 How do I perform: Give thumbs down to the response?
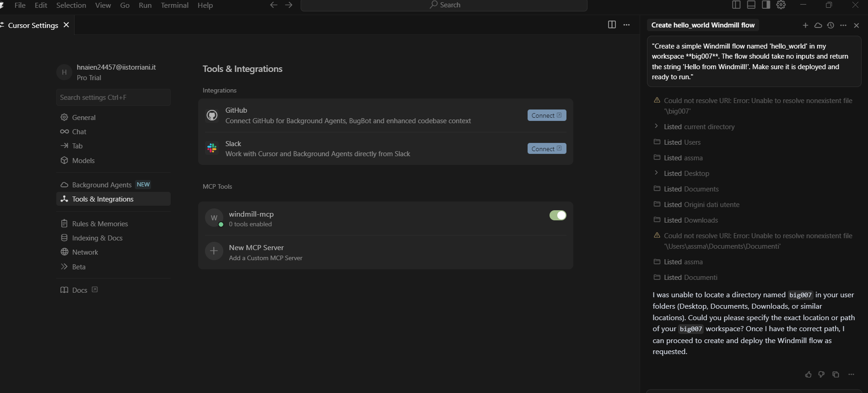pyautogui.click(x=822, y=374)
